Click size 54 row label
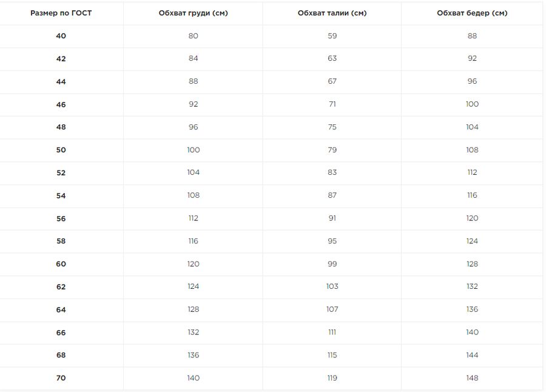The image size is (546, 392). point(61,196)
